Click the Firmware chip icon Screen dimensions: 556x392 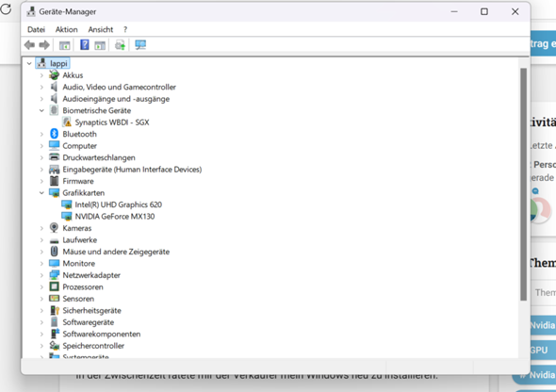tap(55, 181)
